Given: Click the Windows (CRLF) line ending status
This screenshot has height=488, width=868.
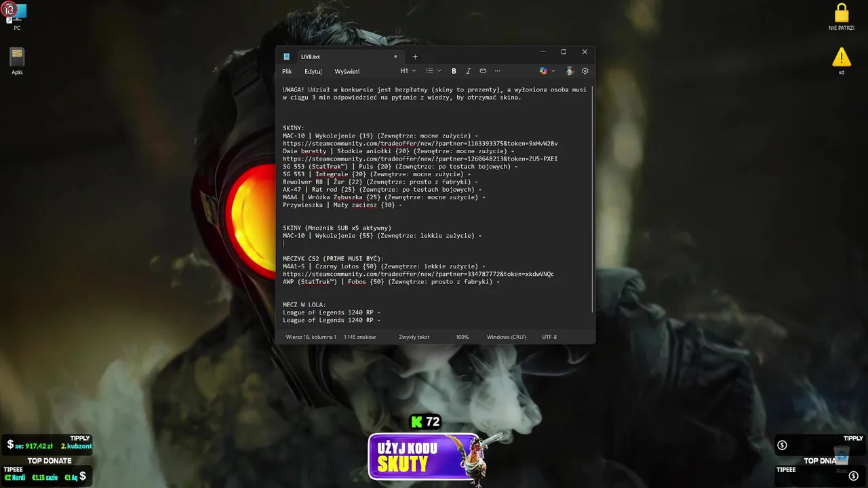Looking at the screenshot, I should tap(507, 337).
